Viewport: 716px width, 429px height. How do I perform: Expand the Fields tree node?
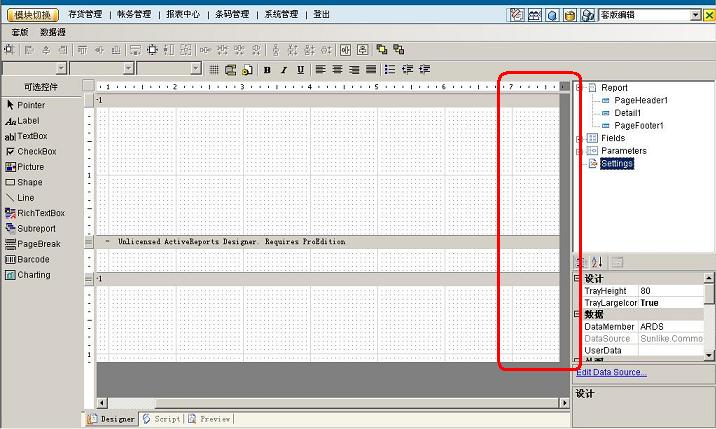tap(579, 138)
